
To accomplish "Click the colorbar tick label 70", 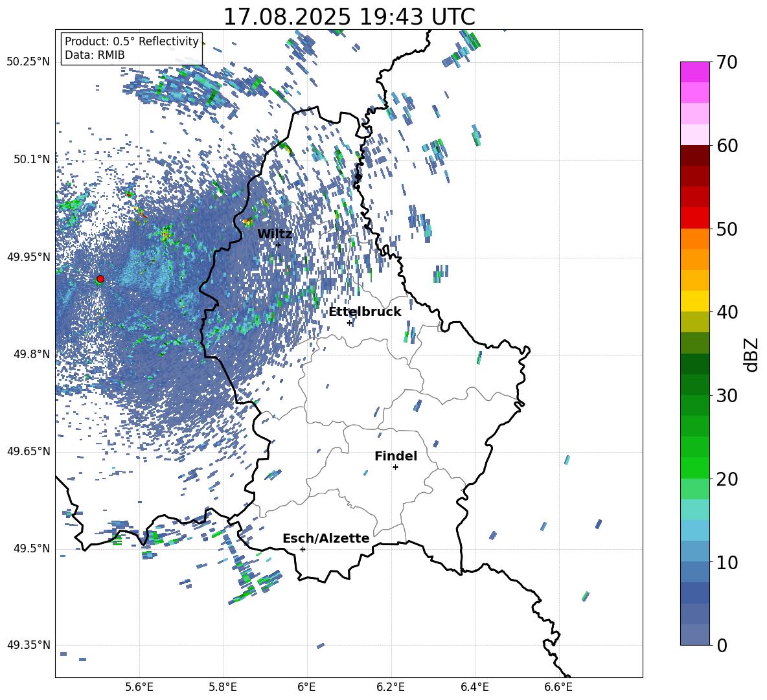I will pos(727,63).
